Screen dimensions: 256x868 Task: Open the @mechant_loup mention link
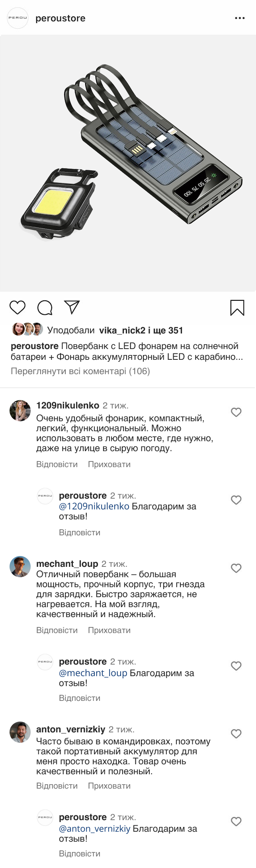93,673
